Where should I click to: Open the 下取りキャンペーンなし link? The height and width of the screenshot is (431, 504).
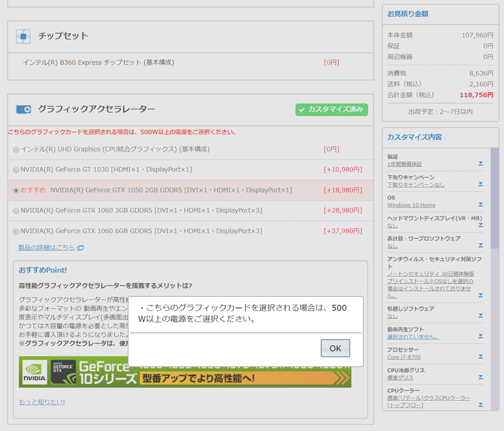tap(416, 185)
